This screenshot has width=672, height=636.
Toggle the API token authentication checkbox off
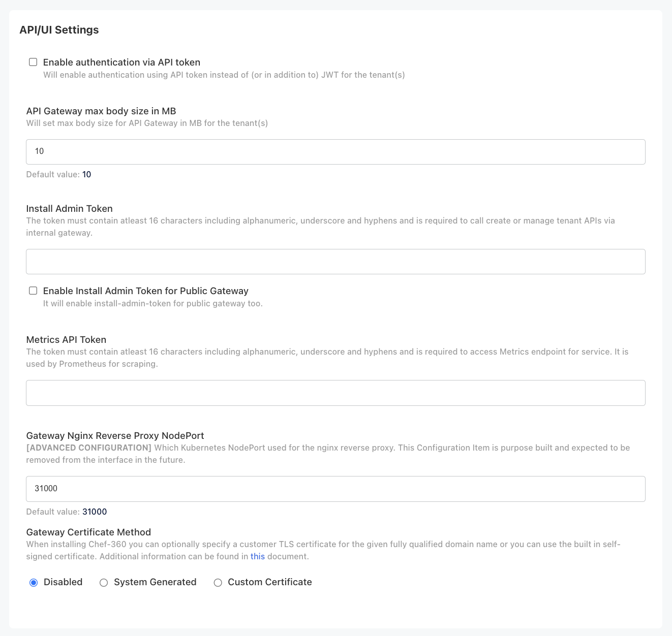point(33,61)
